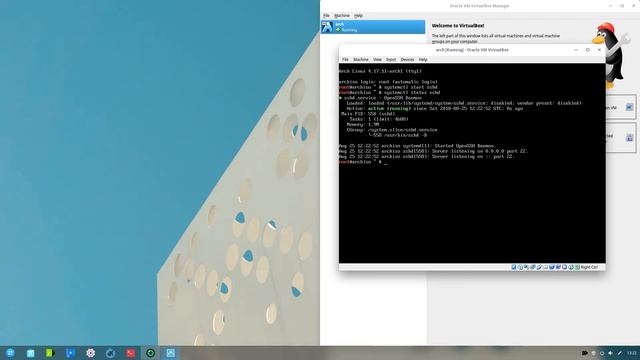
Task: Click inside the arch VM terminal screen
Action: tap(472, 163)
